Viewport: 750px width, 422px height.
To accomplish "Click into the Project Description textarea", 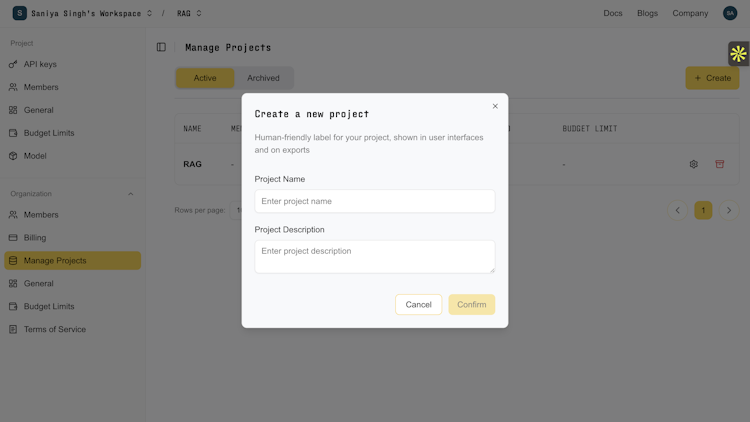I will point(375,257).
